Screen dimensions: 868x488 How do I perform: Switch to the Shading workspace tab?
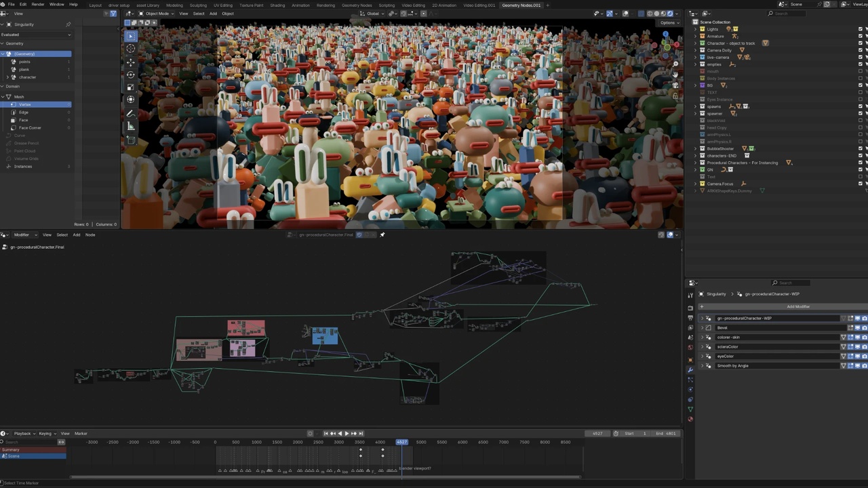pos(277,5)
